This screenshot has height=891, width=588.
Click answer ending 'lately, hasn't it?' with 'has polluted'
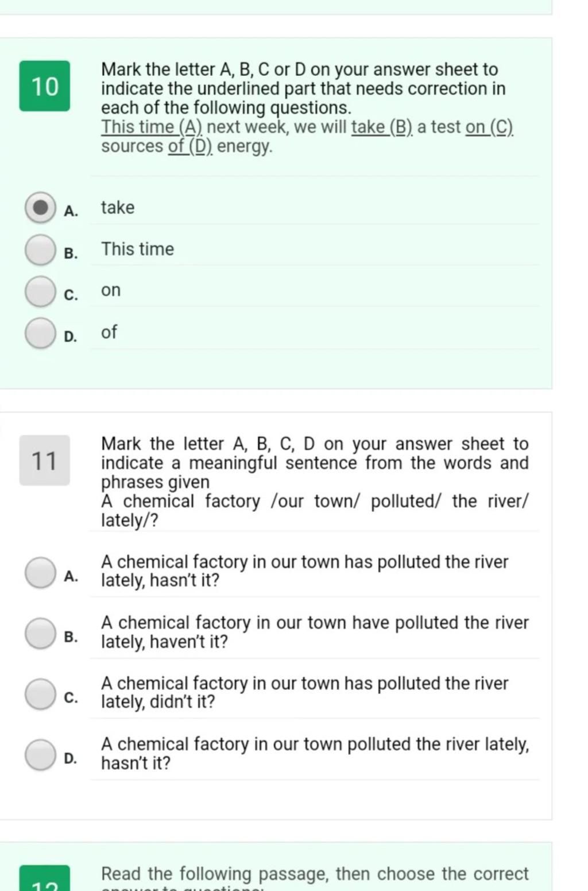point(305,571)
